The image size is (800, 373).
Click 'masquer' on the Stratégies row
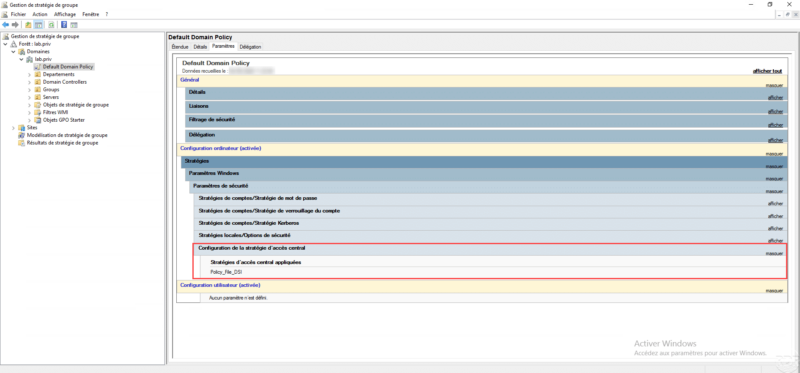point(774,166)
